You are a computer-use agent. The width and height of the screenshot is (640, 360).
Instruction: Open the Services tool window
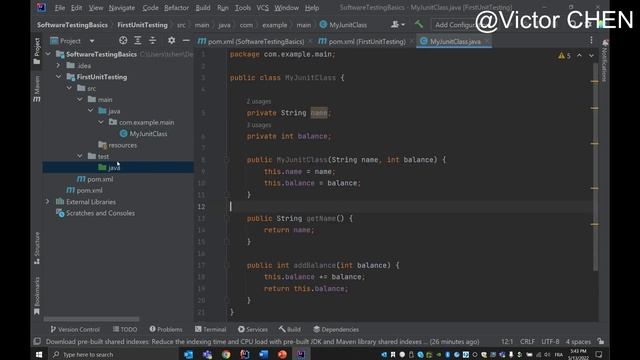pyautogui.click(x=253, y=329)
